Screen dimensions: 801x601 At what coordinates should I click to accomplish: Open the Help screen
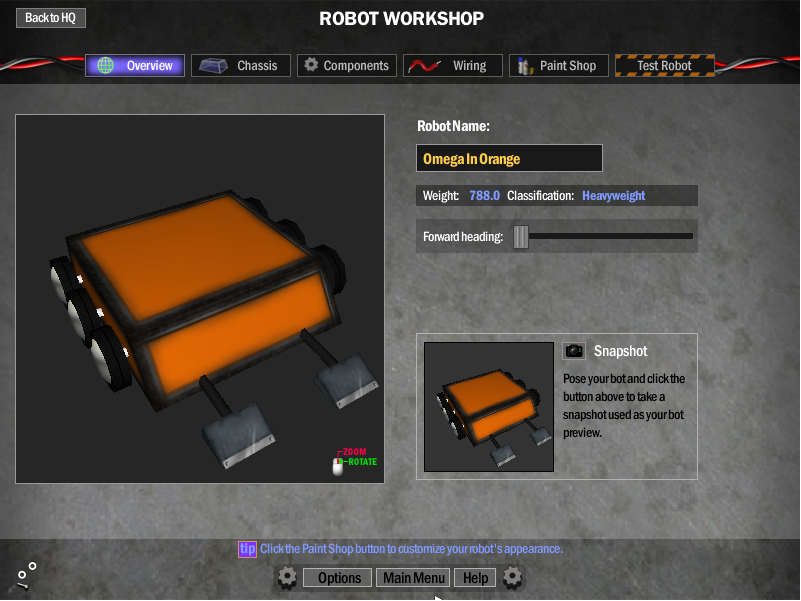(x=475, y=578)
